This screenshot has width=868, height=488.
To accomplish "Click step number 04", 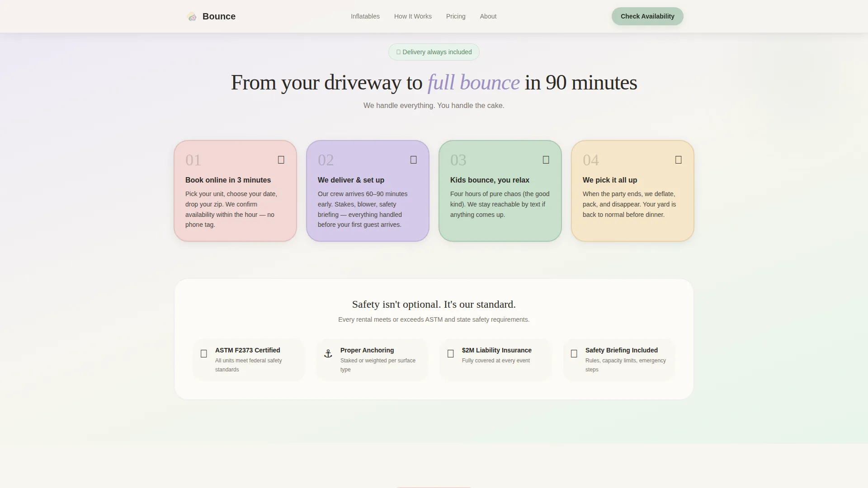I will point(590,160).
